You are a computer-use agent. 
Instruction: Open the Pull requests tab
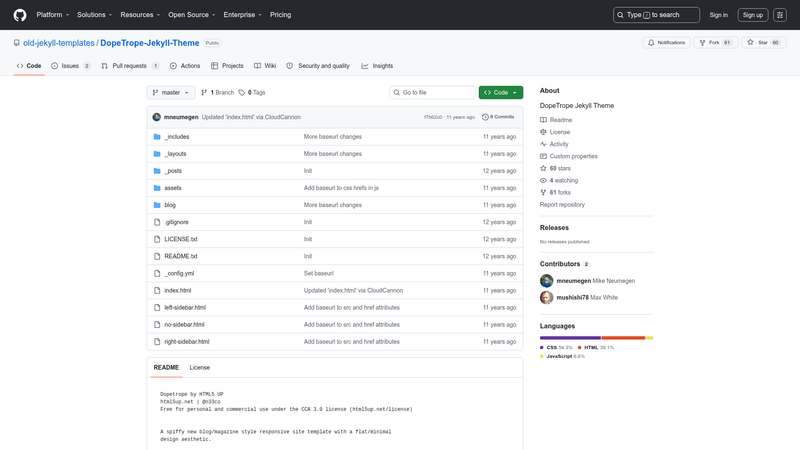(130, 66)
